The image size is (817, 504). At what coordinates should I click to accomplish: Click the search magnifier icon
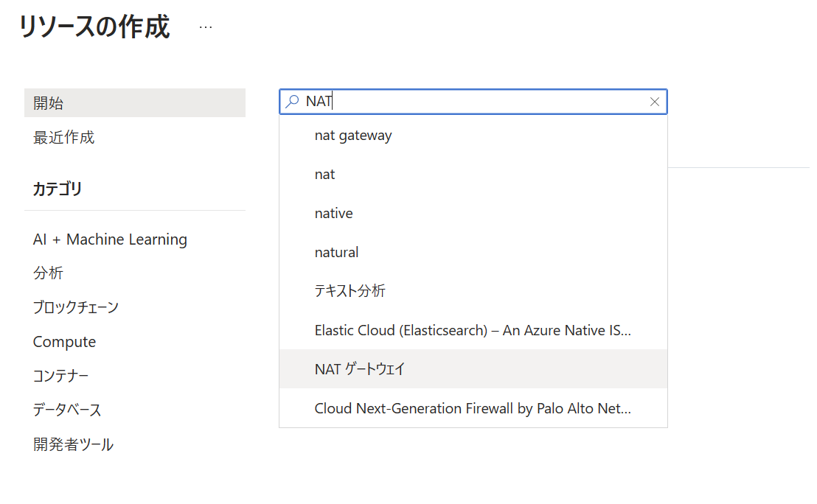tap(293, 102)
